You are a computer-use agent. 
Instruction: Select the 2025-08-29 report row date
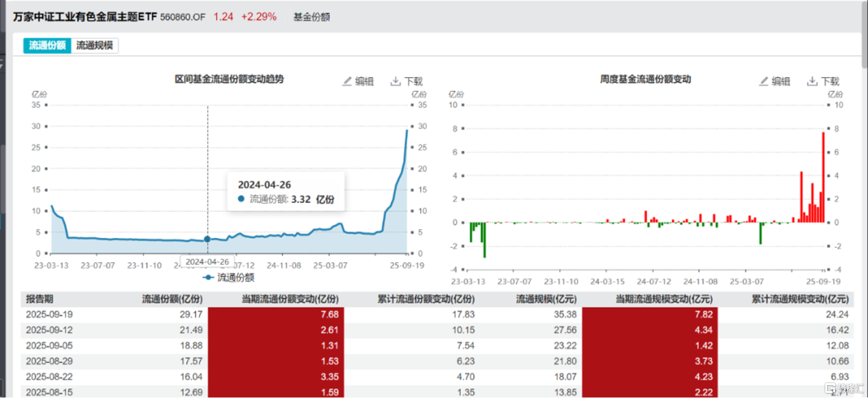pyautogui.click(x=49, y=361)
